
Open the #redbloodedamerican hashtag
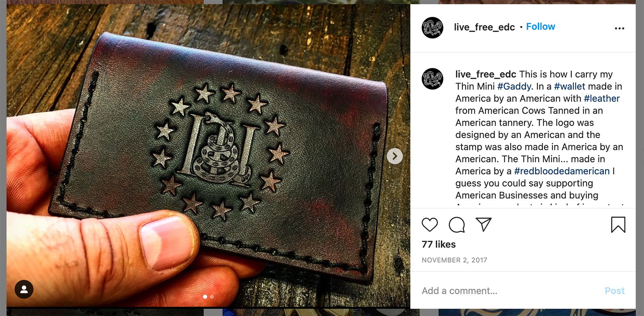(x=562, y=171)
